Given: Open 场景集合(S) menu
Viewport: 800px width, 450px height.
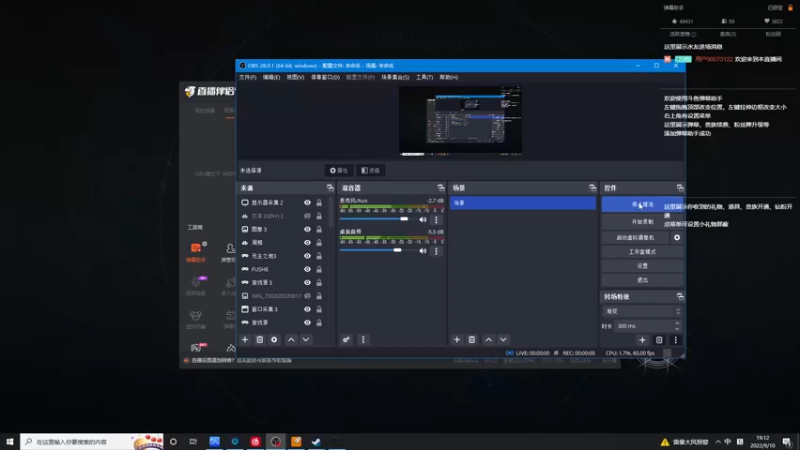Looking at the screenshot, I should (395, 78).
